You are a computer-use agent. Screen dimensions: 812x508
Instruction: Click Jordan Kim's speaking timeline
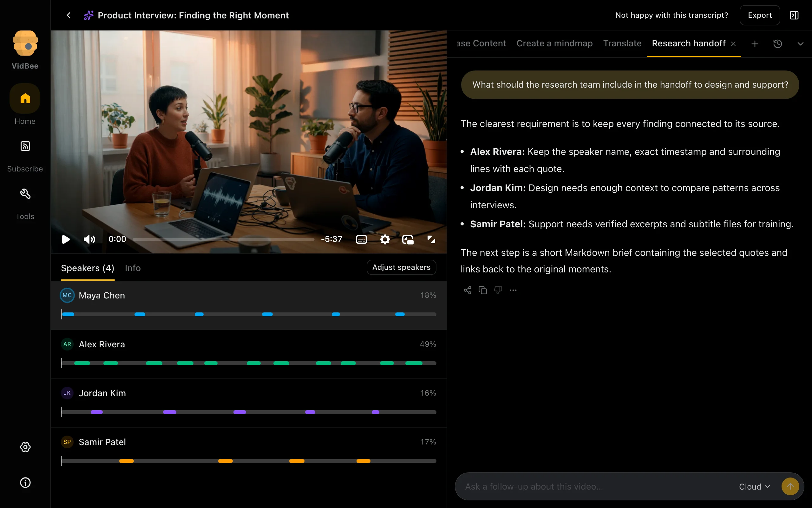[249, 412]
